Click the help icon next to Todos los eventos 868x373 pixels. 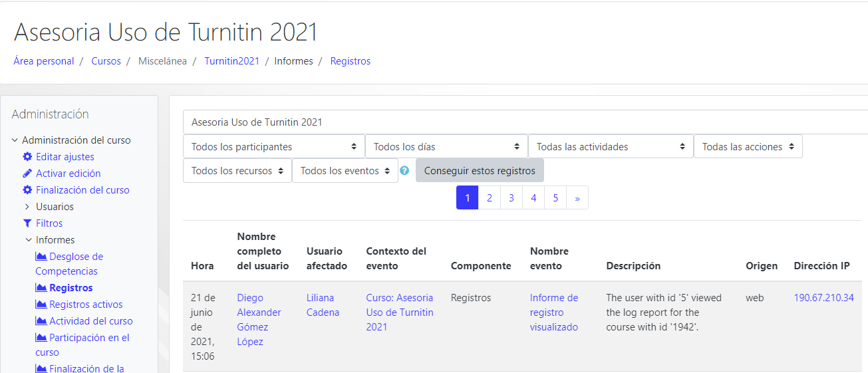pyautogui.click(x=404, y=171)
